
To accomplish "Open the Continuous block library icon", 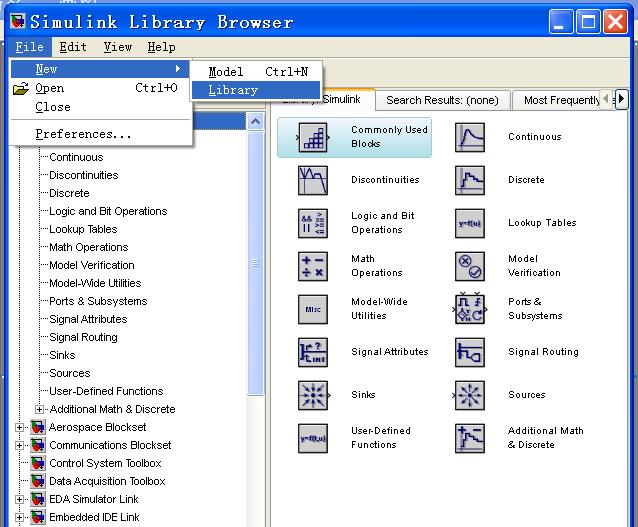I will pyautogui.click(x=470, y=138).
